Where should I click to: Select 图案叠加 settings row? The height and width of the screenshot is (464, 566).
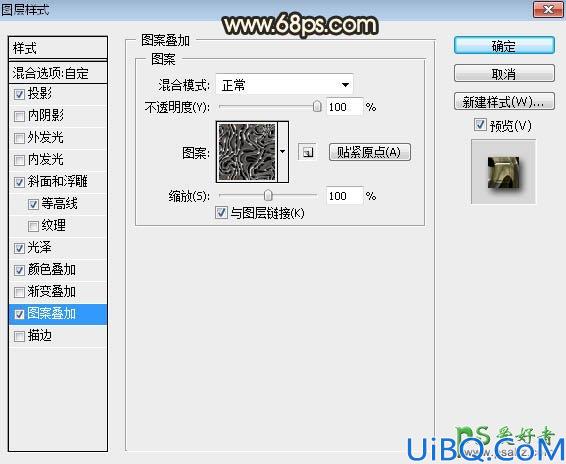(x=58, y=314)
